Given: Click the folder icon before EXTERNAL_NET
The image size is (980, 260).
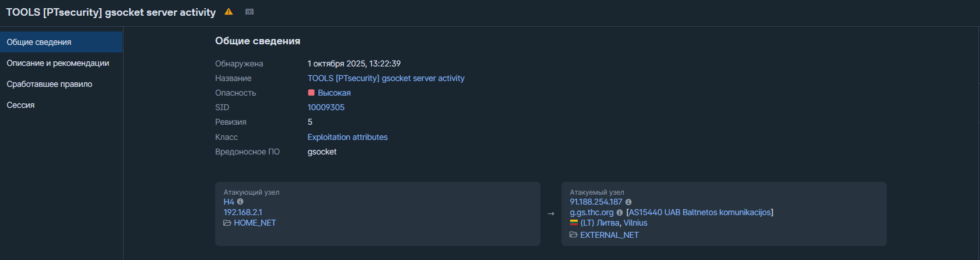Looking at the screenshot, I should [x=574, y=235].
